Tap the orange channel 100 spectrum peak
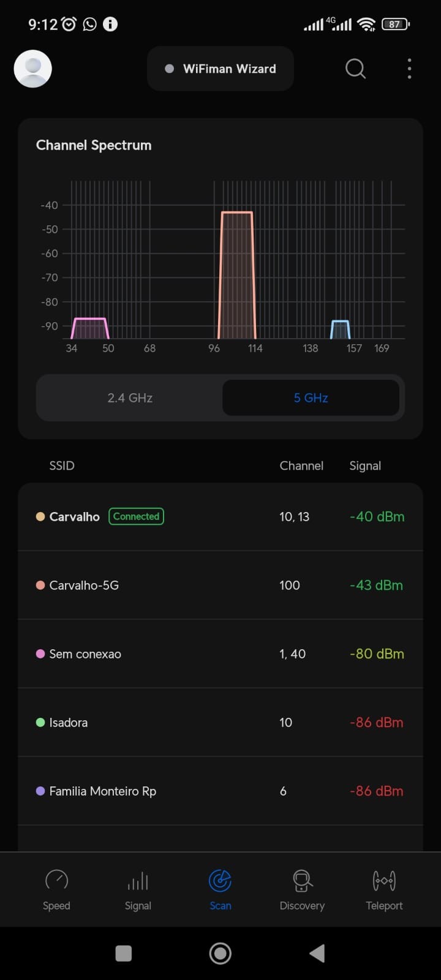This screenshot has width=441, height=980. pos(237,274)
